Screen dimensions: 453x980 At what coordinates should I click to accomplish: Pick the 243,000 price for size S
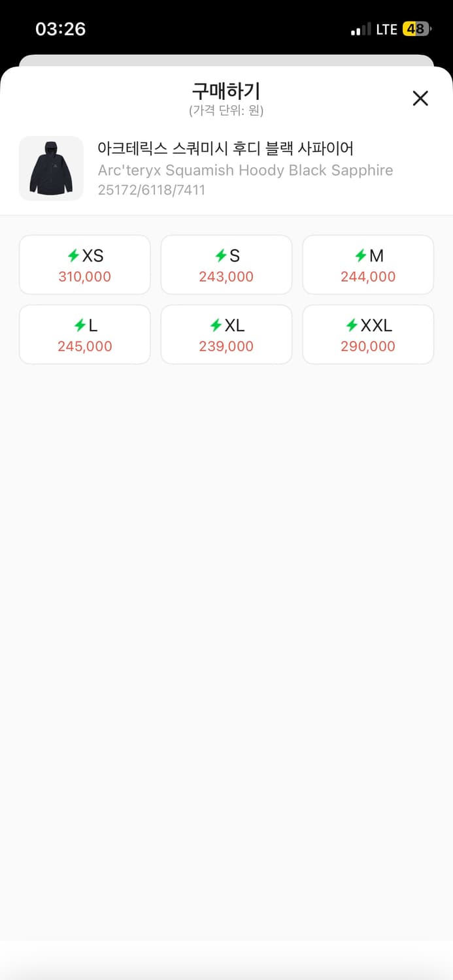(226, 277)
